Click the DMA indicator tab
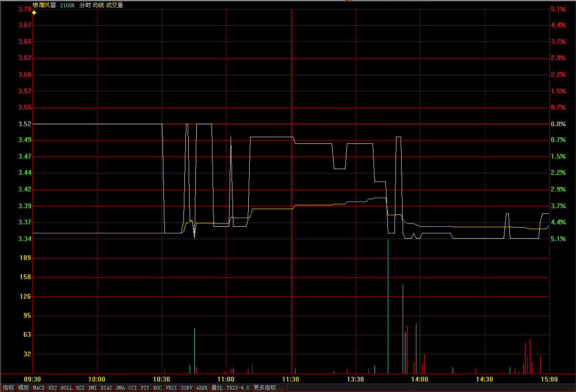Screen dimensions: 576x392 [120, 388]
